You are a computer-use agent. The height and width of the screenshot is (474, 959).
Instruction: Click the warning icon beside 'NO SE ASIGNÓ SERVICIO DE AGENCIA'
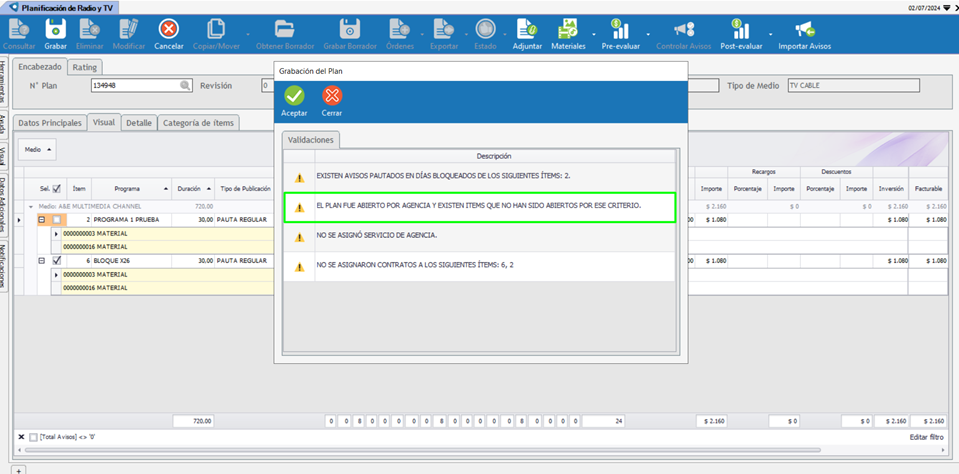tap(299, 237)
